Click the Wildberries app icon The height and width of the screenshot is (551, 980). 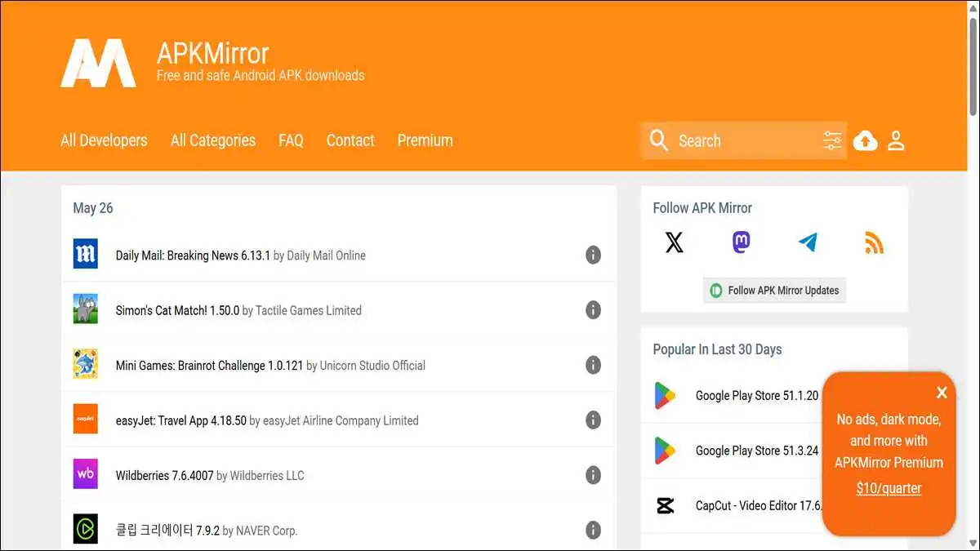click(86, 474)
